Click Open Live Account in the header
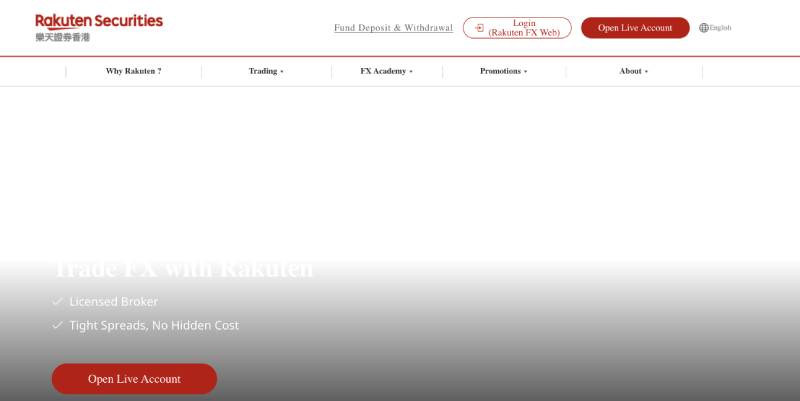The image size is (800, 401). pyautogui.click(x=635, y=28)
